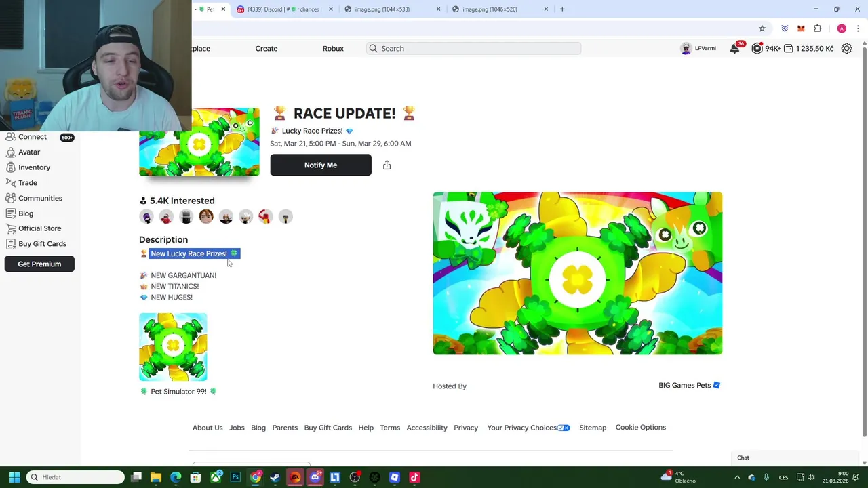Open Microsoft Store from the taskbar

195,477
